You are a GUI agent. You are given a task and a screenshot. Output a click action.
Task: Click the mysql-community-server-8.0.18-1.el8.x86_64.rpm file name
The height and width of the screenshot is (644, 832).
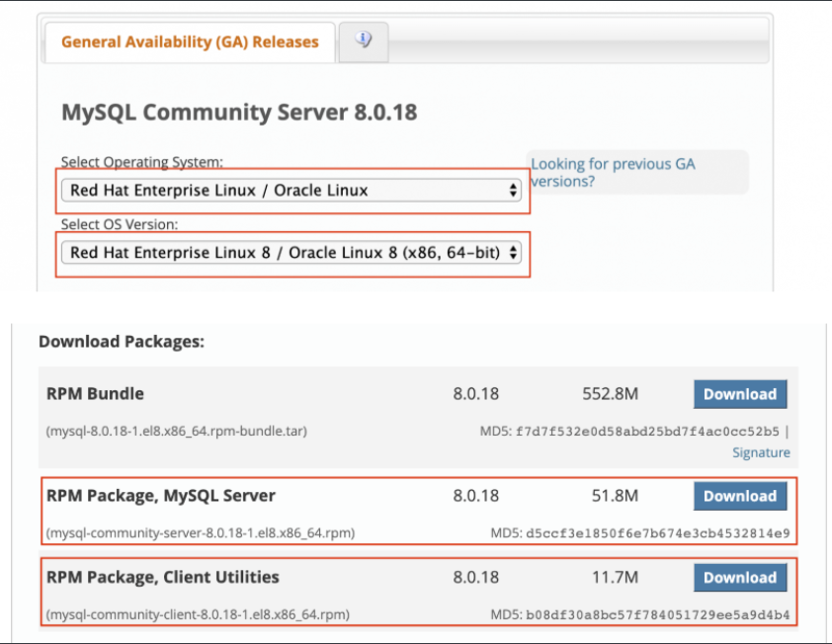pos(201,532)
